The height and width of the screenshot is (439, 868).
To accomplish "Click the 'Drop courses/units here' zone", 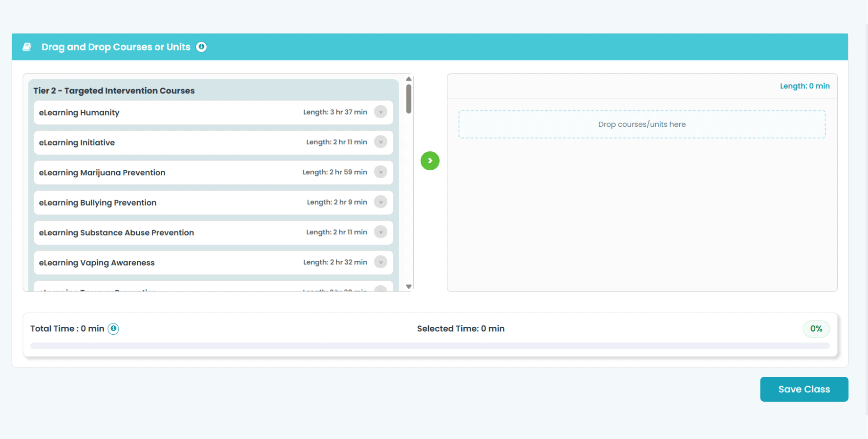I will (x=642, y=124).
